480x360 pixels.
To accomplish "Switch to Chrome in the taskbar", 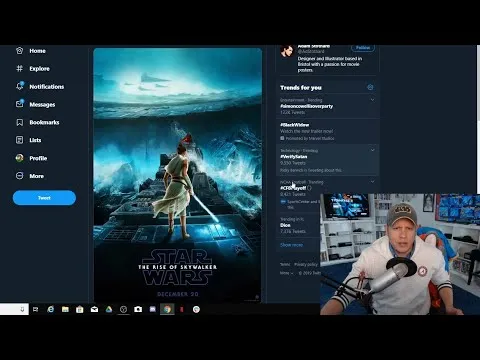I will tap(167, 309).
